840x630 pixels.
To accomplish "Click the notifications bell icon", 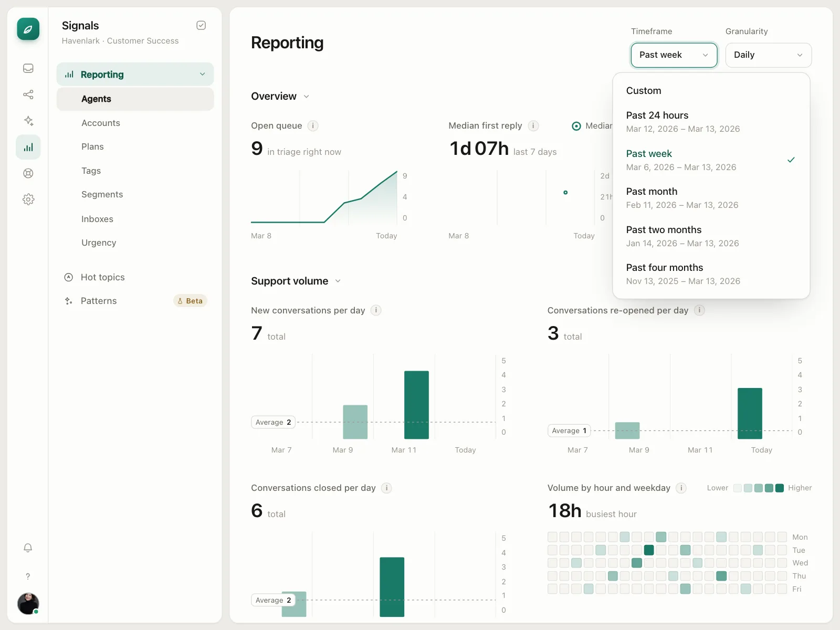I will (28, 548).
